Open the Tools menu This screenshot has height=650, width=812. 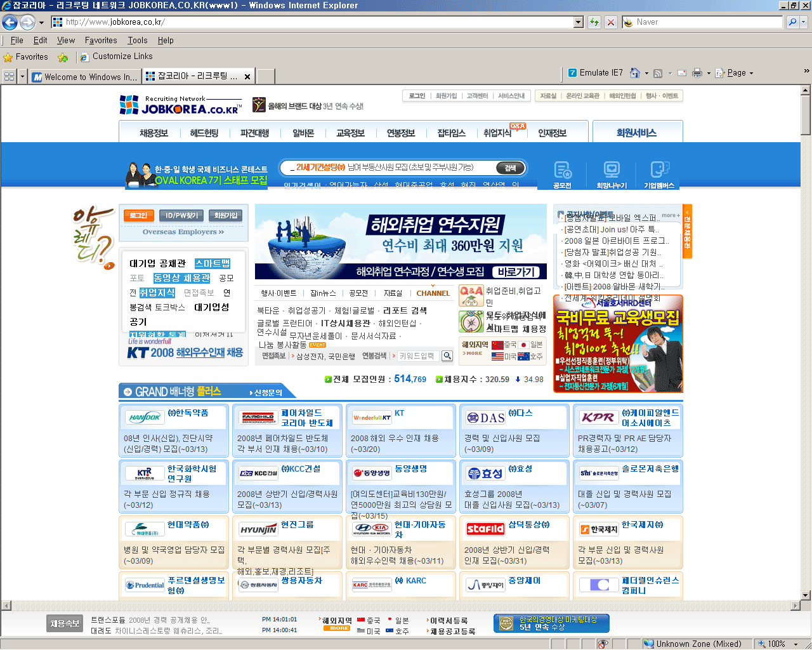coord(138,40)
